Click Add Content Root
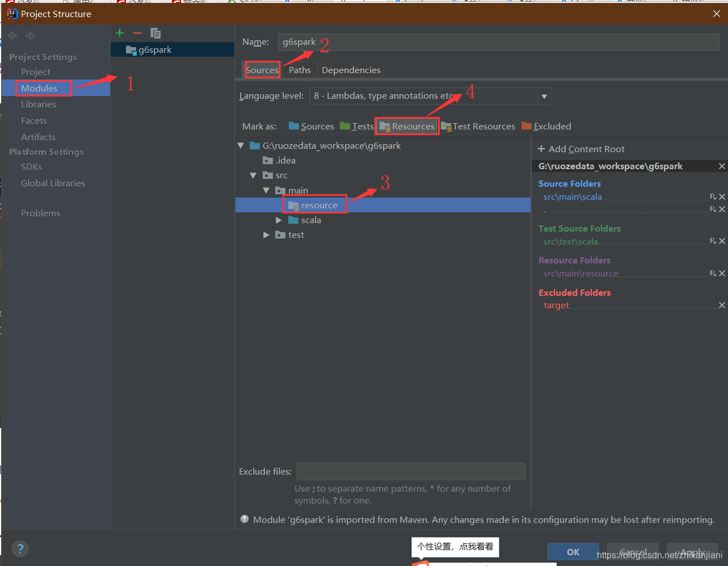The width and height of the screenshot is (728, 566). (581, 149)
